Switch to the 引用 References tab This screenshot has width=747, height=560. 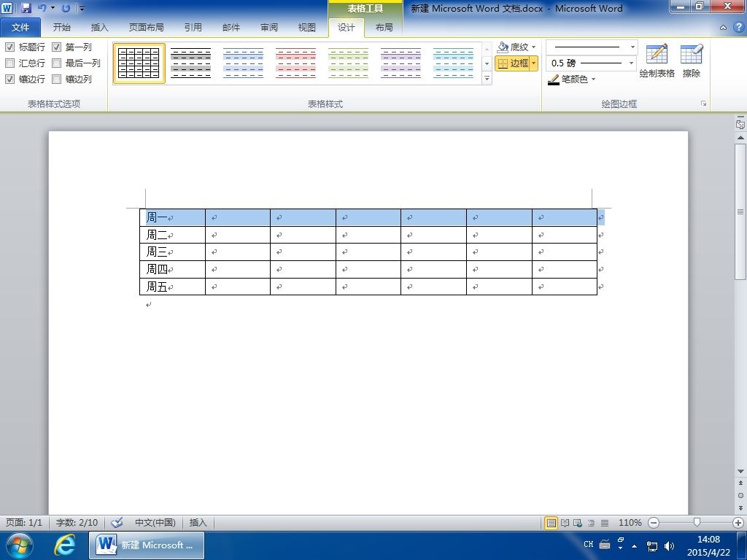(193, 28)
